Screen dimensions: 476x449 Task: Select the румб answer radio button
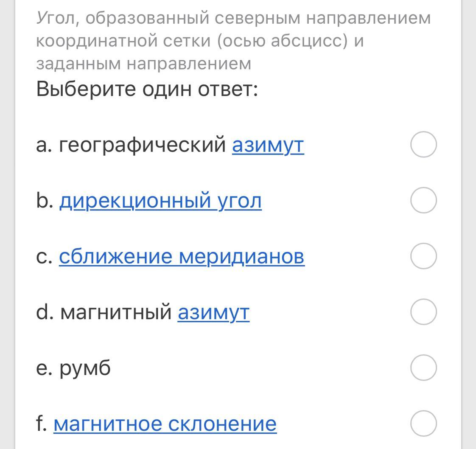[x=423, y=368]
